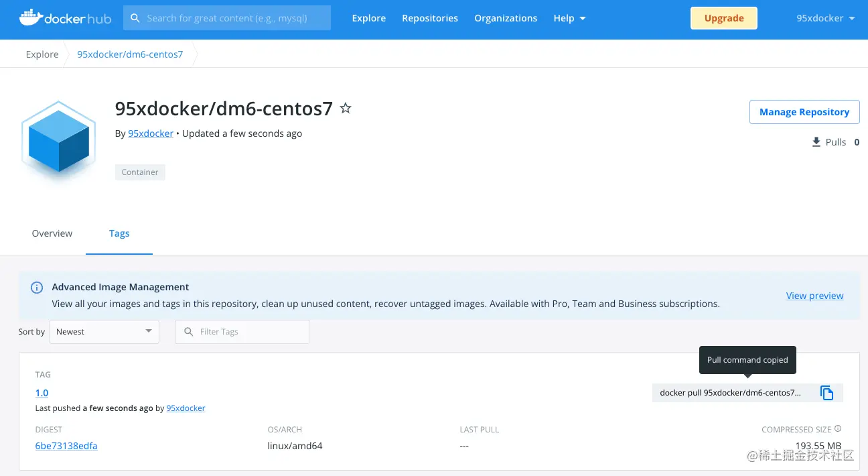Expand the Help menu
The image size is (868, 476).
(x=569, y=18)
